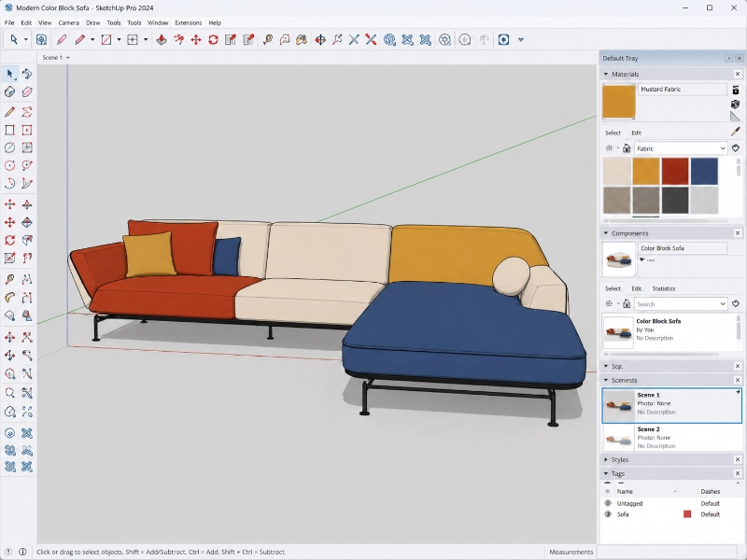
Task: Click the Instructor info icon in status bar
Action: point(22,552)
